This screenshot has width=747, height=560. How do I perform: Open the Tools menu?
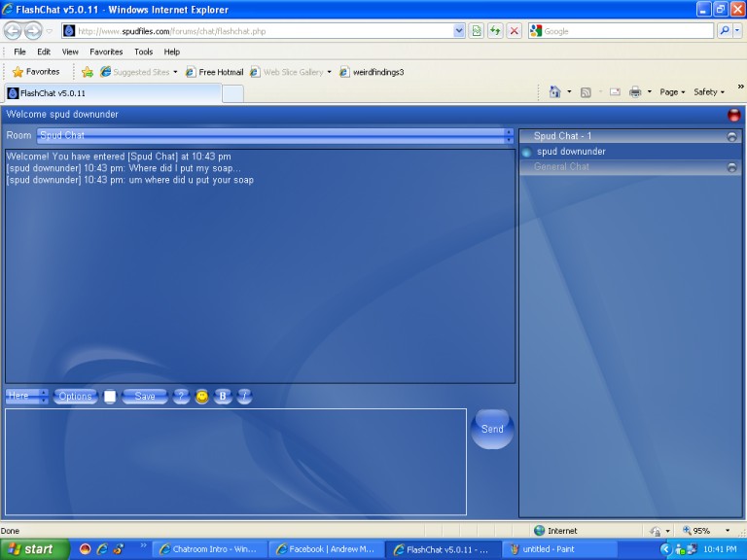click(x=143, y=52)
